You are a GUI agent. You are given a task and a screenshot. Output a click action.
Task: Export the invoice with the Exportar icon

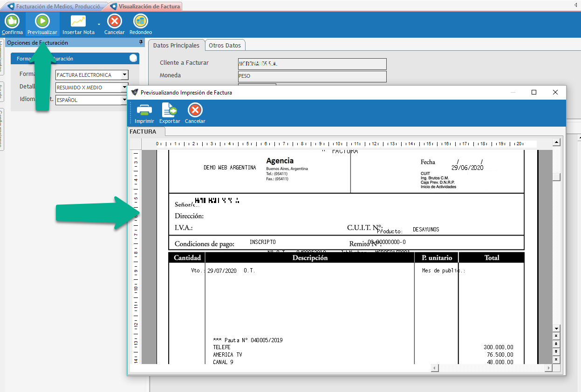169,110
